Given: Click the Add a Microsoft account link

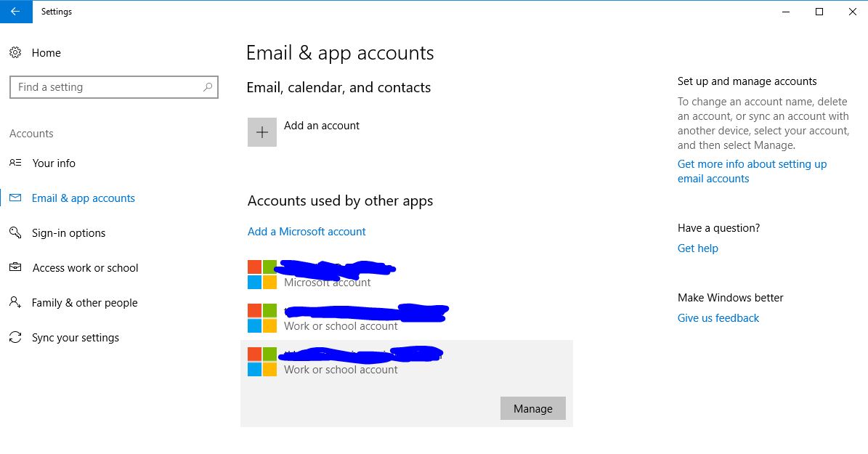Looking at the screenshot, I should coord(307,232).
